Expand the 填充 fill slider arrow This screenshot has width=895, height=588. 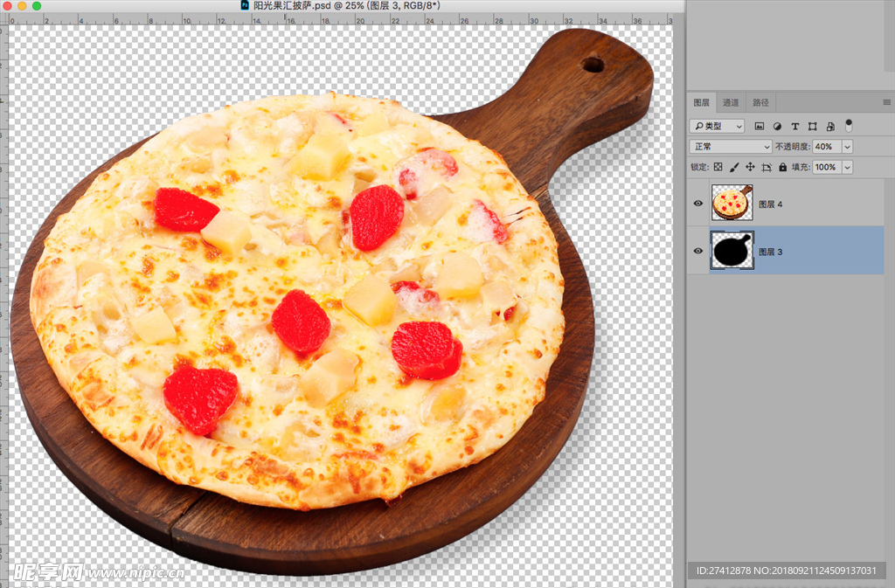847,167
